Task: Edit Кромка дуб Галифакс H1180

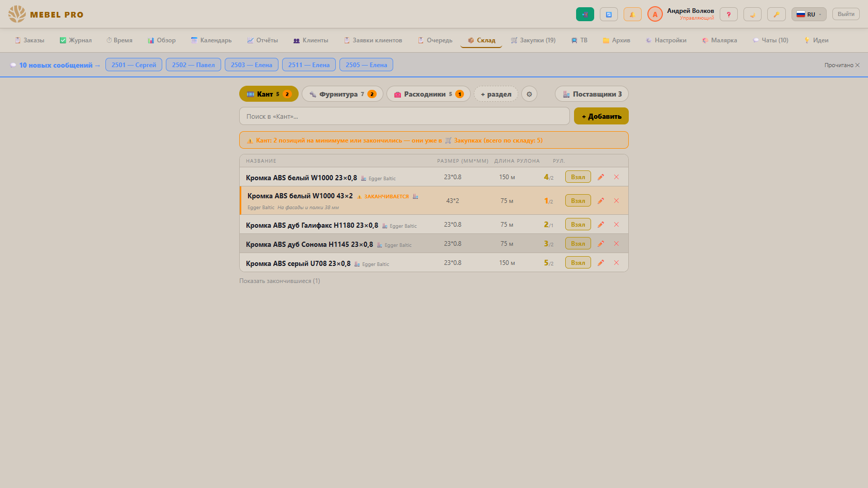Action: (601, 225)
